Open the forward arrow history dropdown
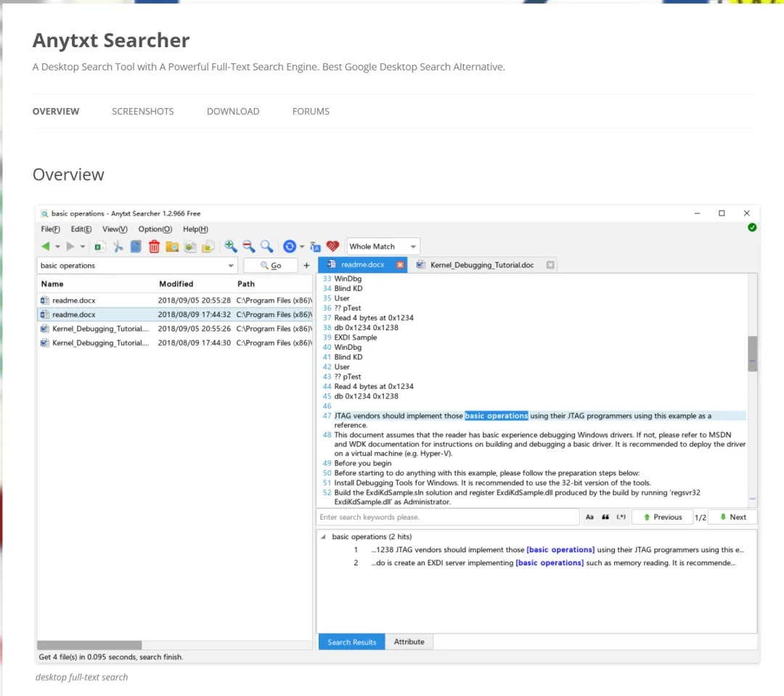784x696 pixels. click(x=83, y=247)
